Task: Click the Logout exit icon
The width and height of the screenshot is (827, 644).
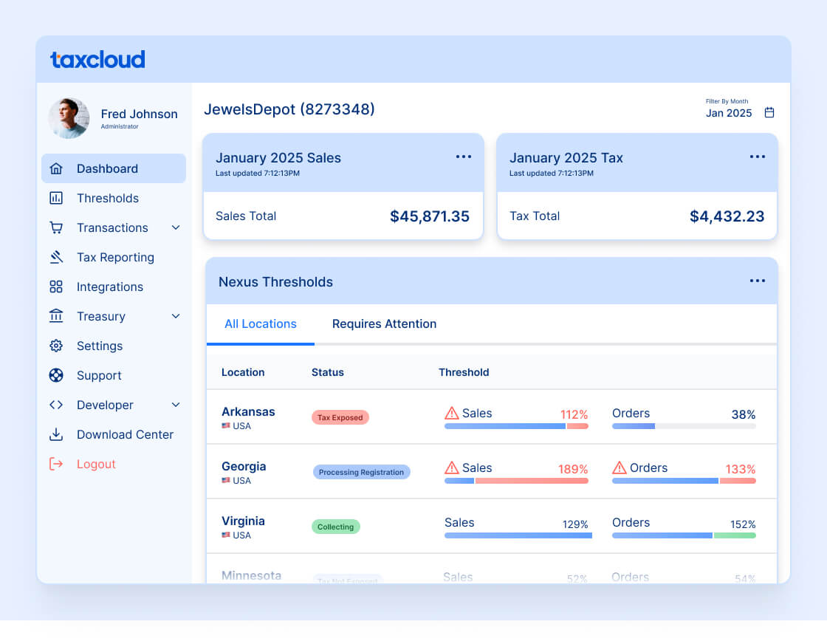Action: 56,464
